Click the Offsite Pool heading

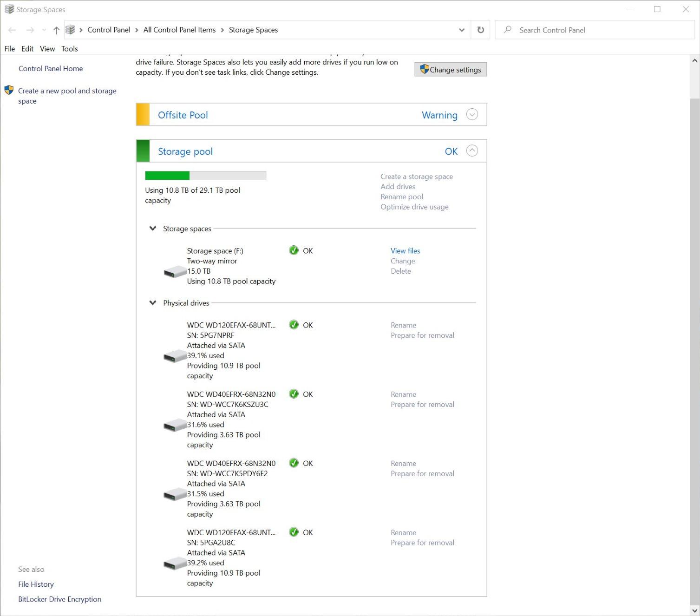[x=183, y=115]
